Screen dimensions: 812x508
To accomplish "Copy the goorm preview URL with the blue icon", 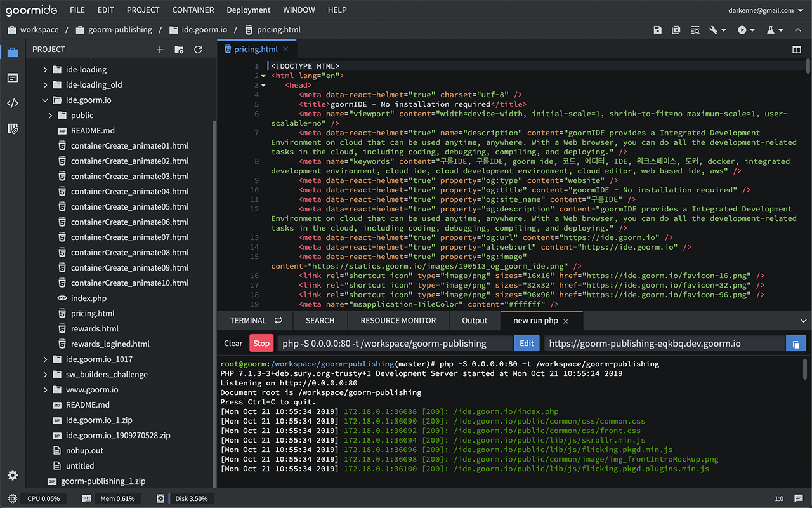I will (x=796, y=343).
